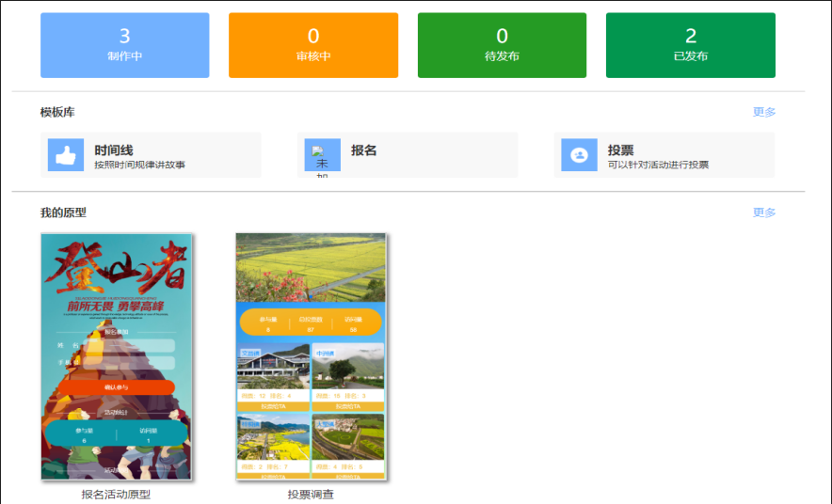Click the 文昌镇 photo in vote prototype
Image resolution: width=832 pixels, height=504 pixels.
click(x=273, y=367)
